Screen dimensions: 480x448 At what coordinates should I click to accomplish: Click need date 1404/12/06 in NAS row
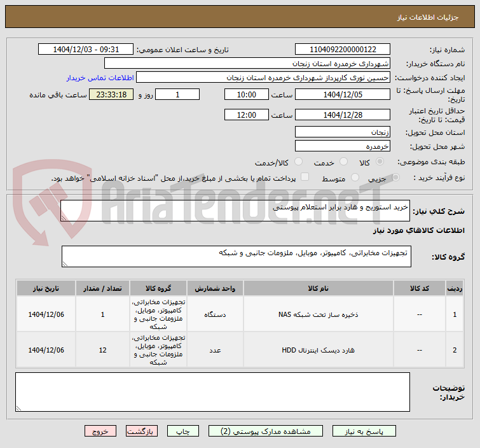coord(46,314)
